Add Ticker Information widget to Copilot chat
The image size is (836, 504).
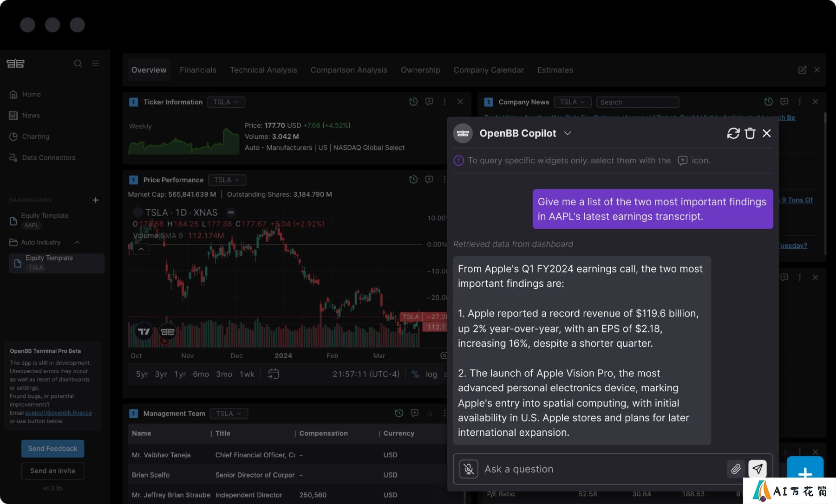429,102
